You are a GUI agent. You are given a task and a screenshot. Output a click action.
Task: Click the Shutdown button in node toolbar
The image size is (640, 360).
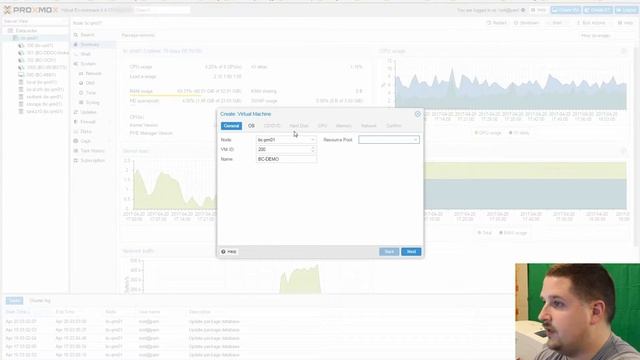pyautogui.click(x=527, y=23)
